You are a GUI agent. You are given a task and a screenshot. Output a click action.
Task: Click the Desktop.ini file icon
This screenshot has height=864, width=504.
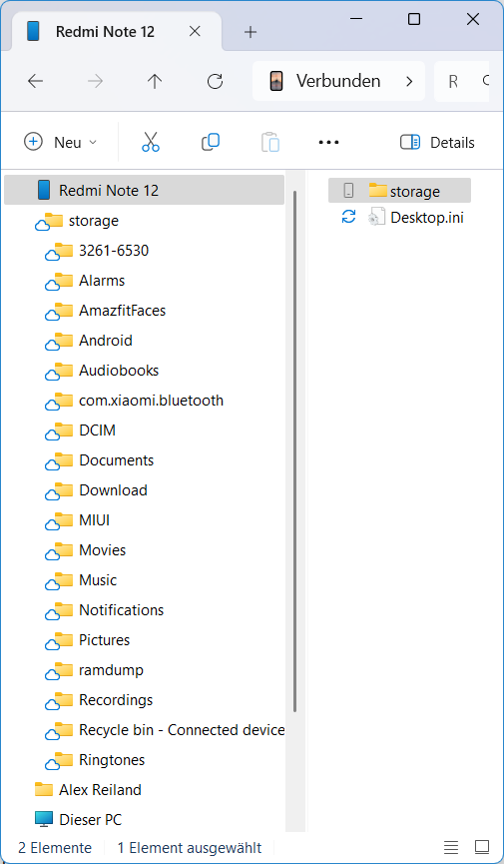377,217
